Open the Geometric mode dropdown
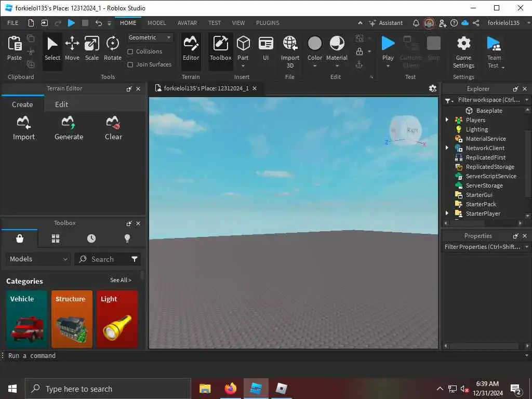The width and height of the screenshot is (532, 399). point(150,37)
